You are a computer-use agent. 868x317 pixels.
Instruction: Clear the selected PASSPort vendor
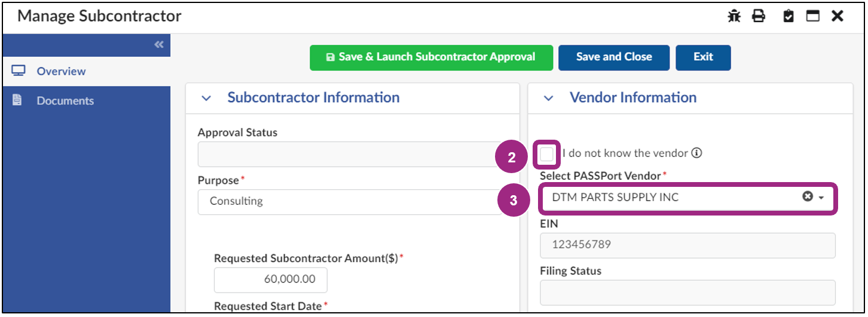pos(808,197)
